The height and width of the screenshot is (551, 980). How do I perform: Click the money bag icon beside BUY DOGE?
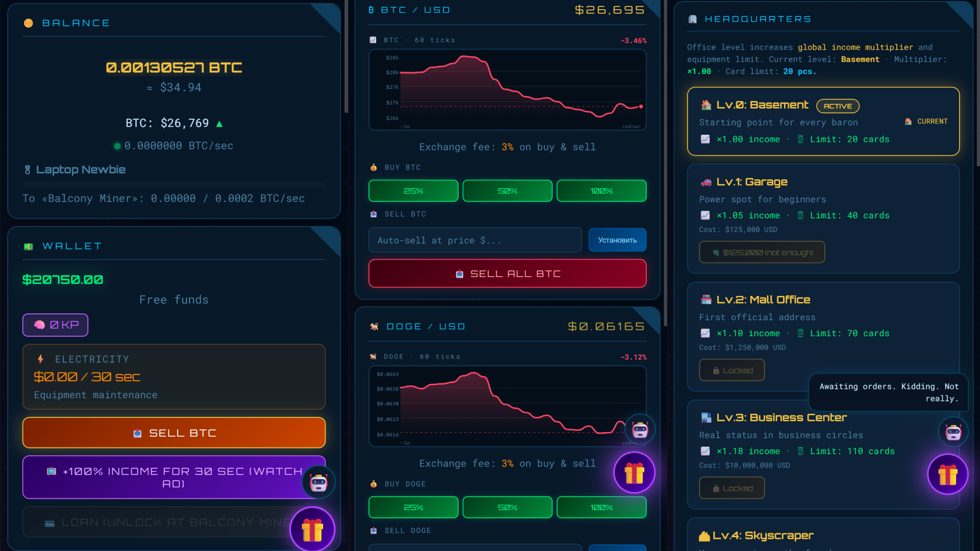pyautogui.click(x=374, y=484)
